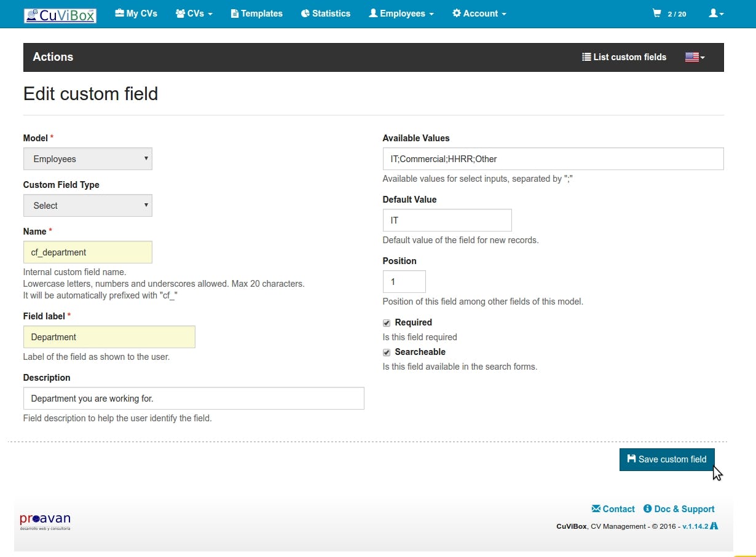Viewport: 756px width, 557px height.
Task: Open the shopping cart icon
Action: (x=657, y=14)
